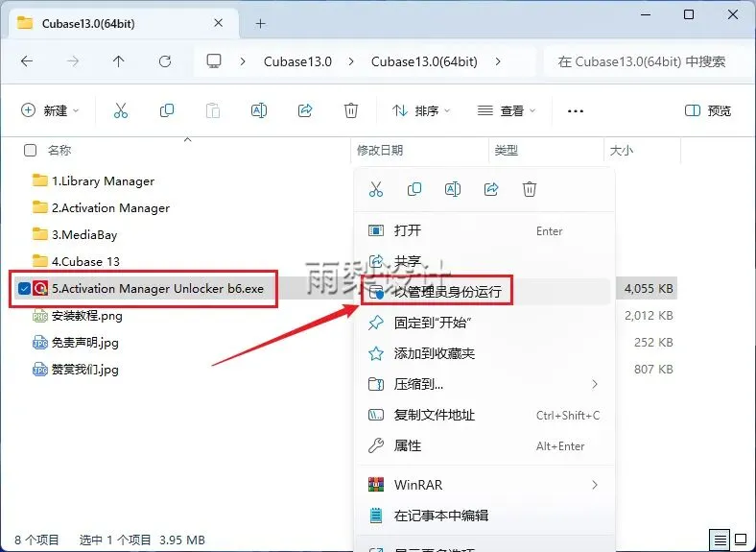756x552 pixels.
Task: Expand chevron after the PC icon in path
Action: pyautogui.click(x=243, y=61)
